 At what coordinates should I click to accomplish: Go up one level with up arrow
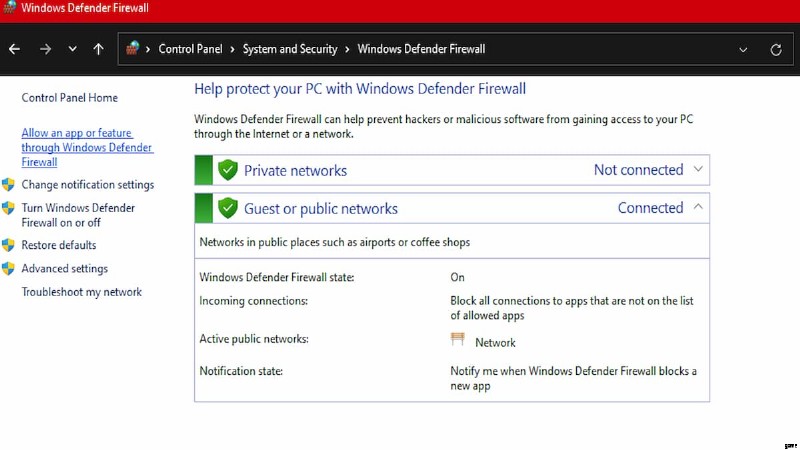point(98,49)
